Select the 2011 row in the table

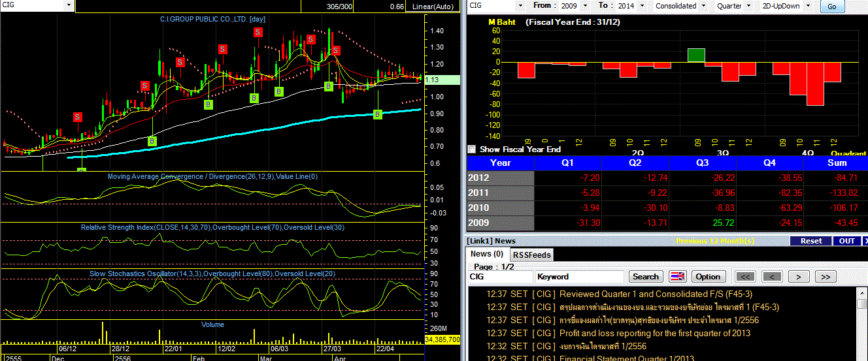[x=667, y=193]
